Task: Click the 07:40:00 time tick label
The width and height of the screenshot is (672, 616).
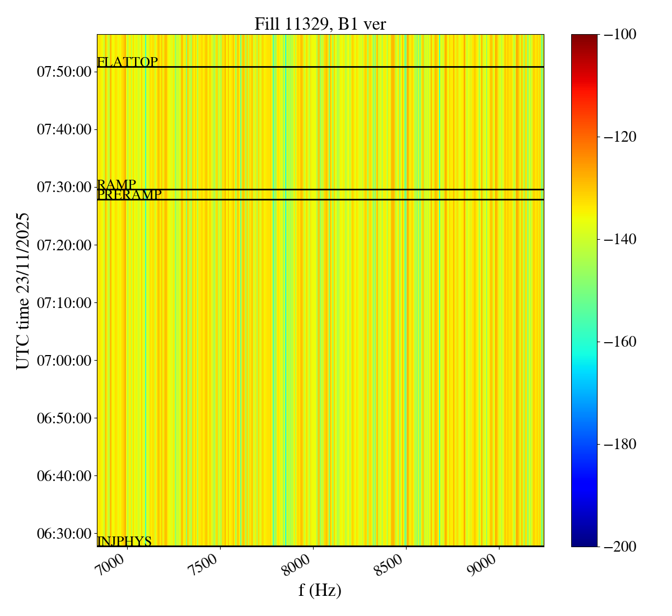Action: (x=64, y=129)
